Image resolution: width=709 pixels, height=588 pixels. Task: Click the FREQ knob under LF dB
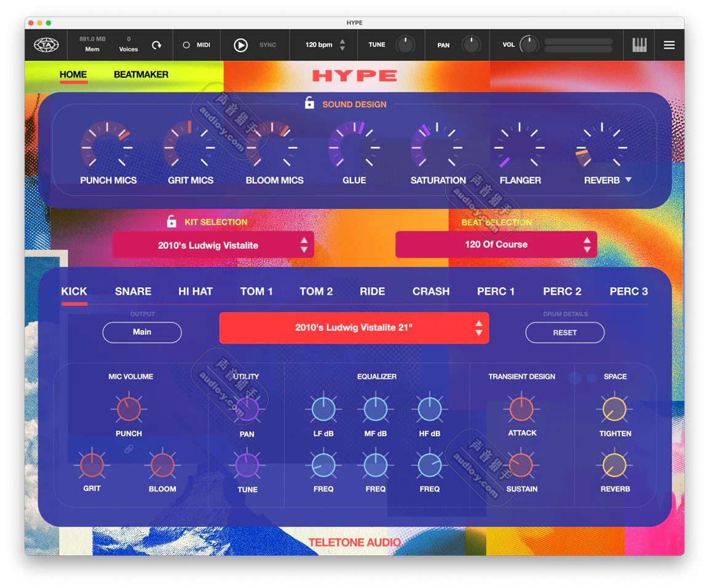tap(323, 465)
